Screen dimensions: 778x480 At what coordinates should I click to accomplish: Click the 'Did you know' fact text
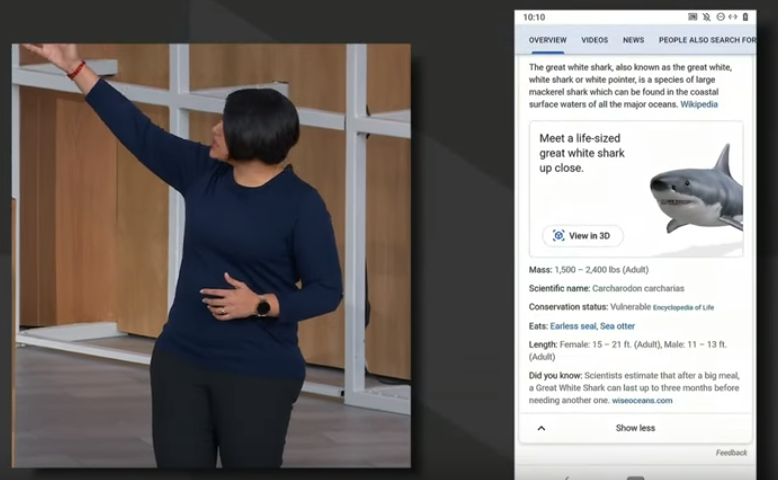pos(634,388)
